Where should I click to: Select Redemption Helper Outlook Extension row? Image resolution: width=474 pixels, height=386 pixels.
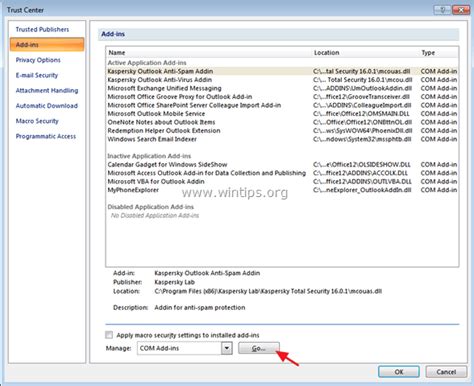282,131
